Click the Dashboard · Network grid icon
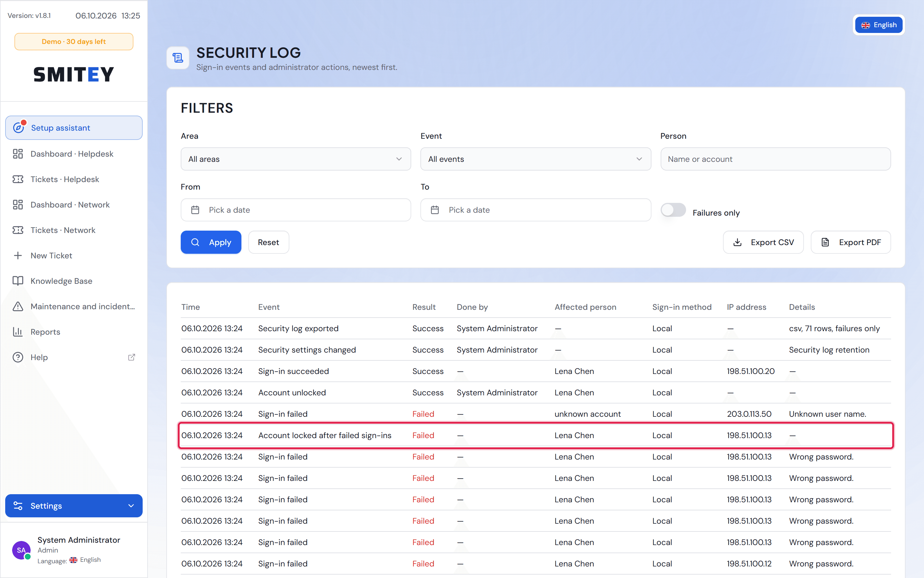 click(x=18, y=205)
